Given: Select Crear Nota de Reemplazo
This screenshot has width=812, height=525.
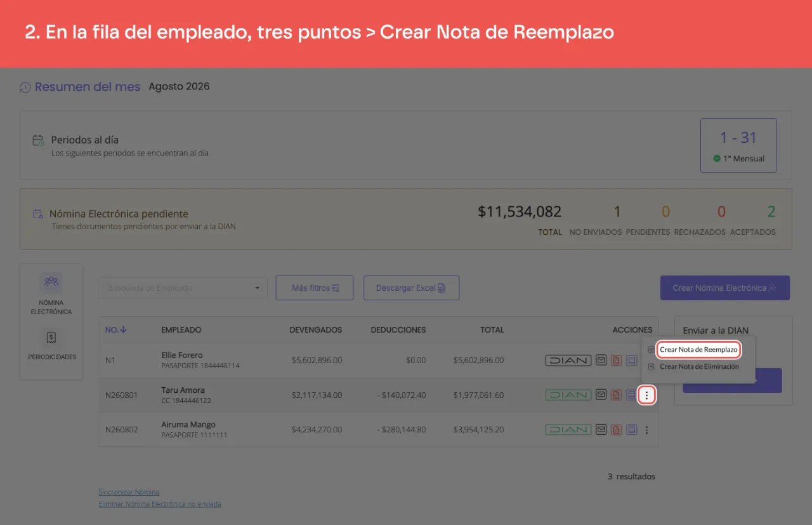Looking at the screenshot, I should coord(698,350).
